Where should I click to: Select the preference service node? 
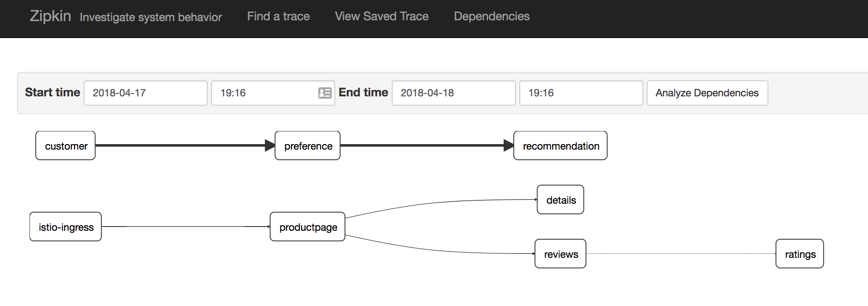pyautogui.click(x=308, y=146)
